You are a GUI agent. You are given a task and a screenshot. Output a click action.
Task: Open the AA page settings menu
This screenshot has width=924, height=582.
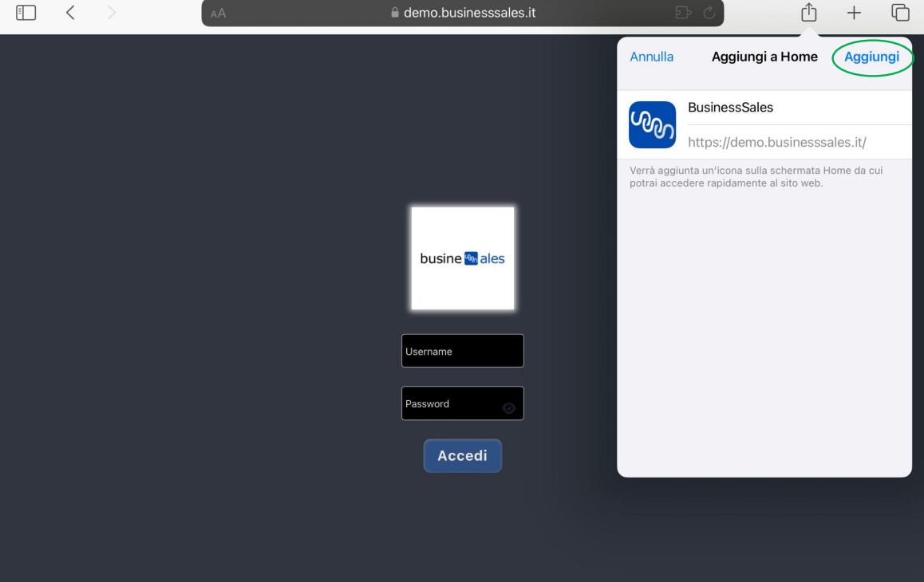(216, 12)
